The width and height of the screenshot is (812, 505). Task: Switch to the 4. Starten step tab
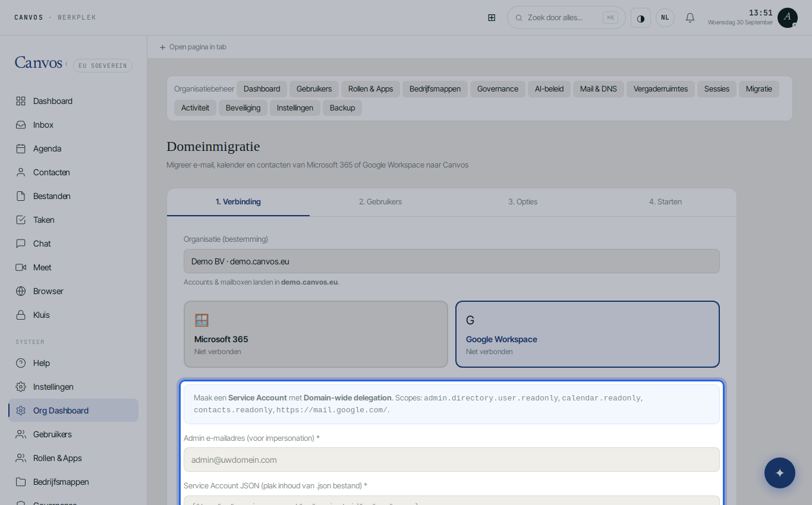click(x=665, y=202)
